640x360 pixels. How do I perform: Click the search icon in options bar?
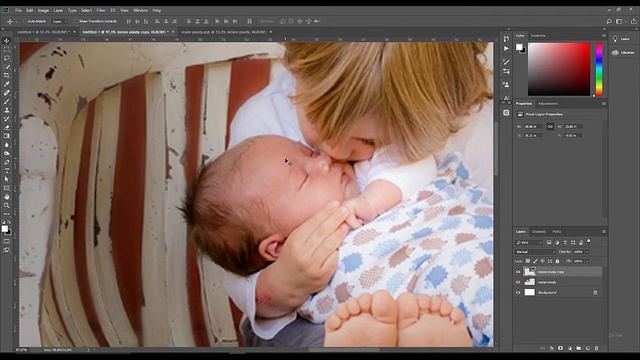[609, 21]
